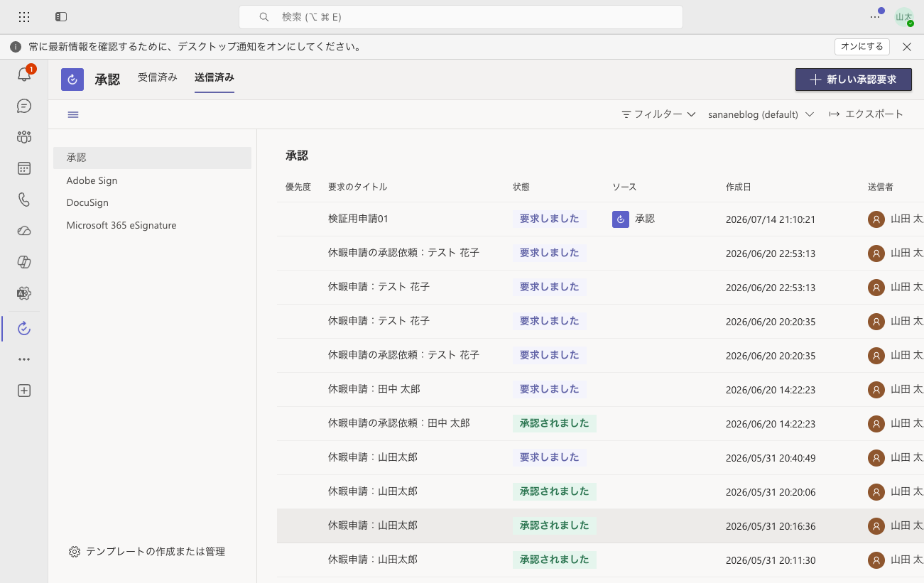Image resolution: width=924 pixels, height=583 pixels.
Task: Toggle the hamburger menu above the list
Action: click(73, 114)
